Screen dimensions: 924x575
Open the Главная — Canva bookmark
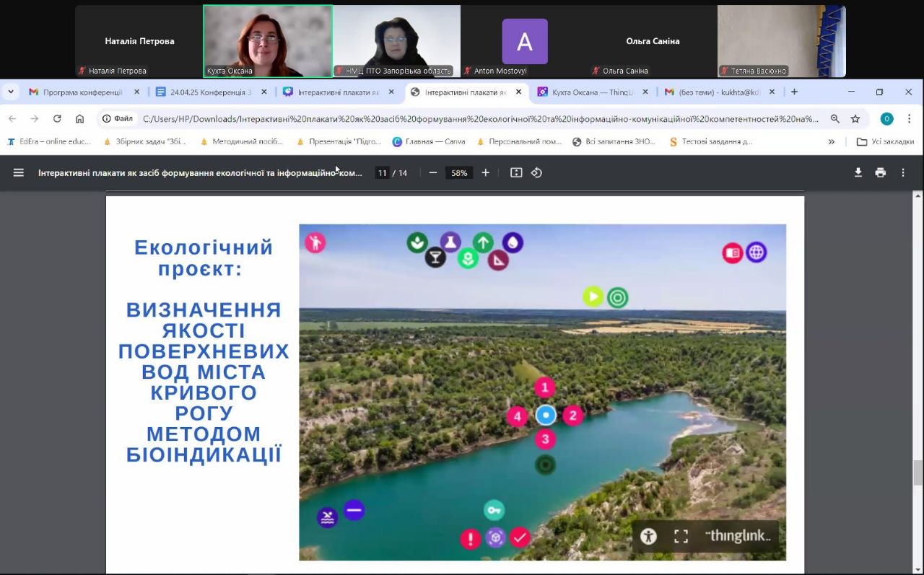point(429,141)
